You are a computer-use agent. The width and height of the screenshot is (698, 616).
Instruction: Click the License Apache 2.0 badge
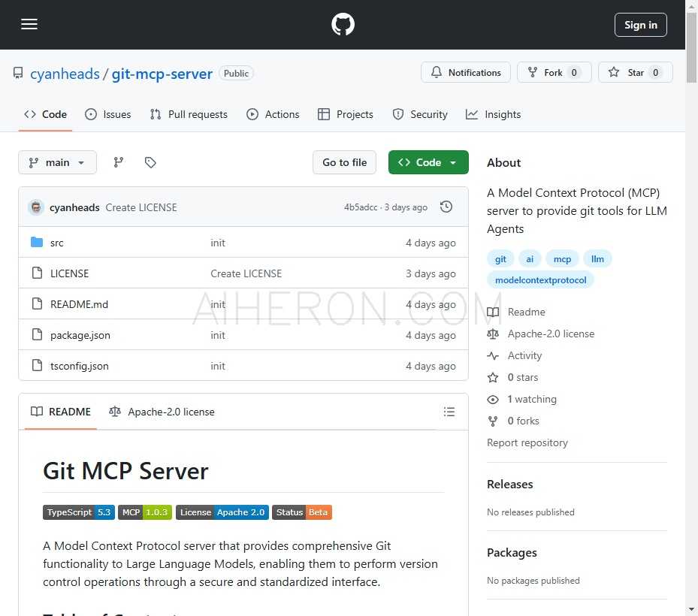pyautogui.click(x=222, y=512)
